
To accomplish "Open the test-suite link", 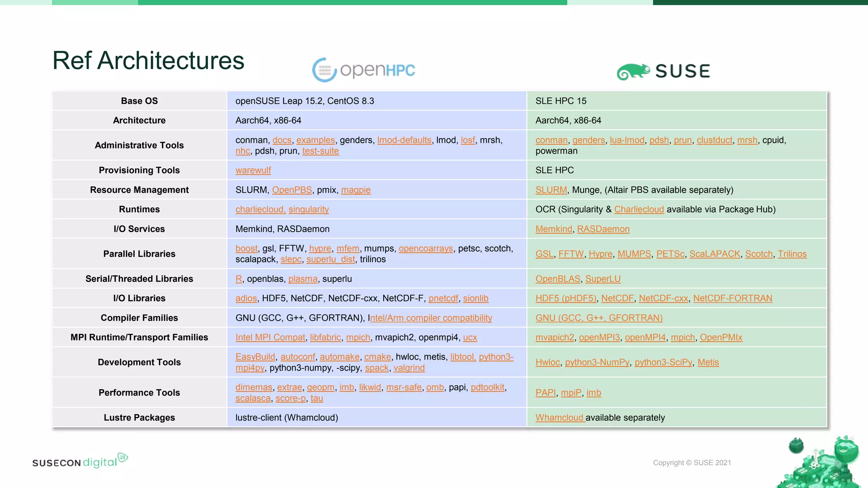I will point(320,151).
